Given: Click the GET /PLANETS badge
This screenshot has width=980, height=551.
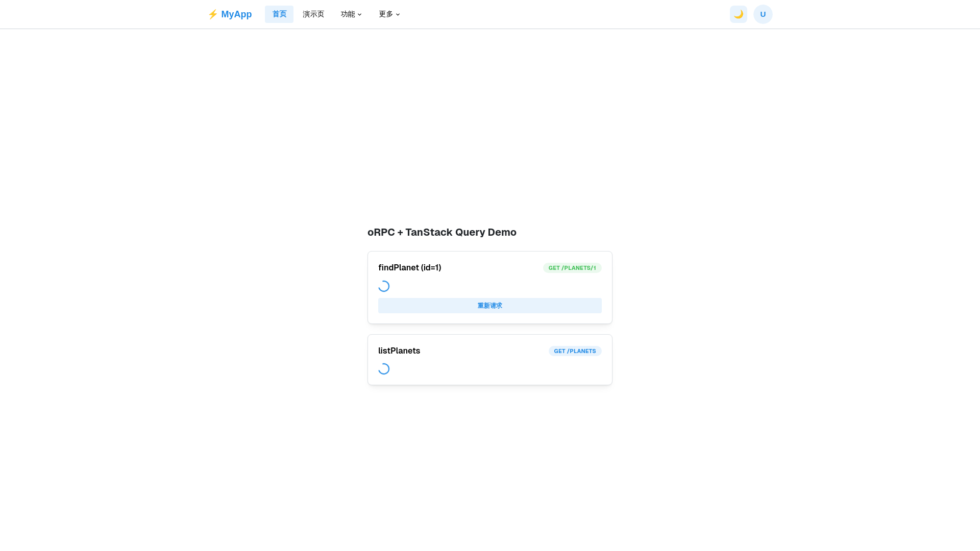Looking at the screenshot, I should tap(575, 351).
